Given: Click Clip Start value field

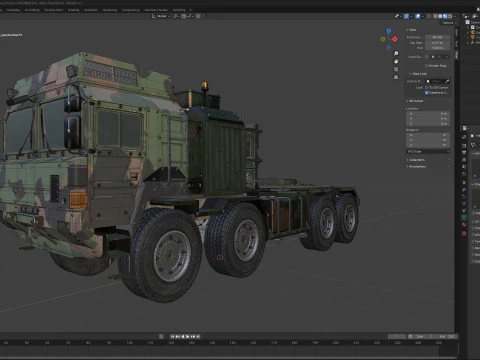Looking at the screenshot, I should pyautogui.click(x=437, y=43).
